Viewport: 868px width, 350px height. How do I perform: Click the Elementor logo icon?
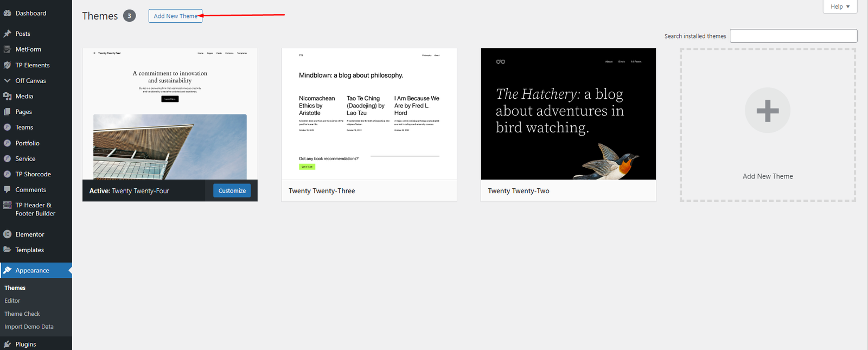(8, 234)
